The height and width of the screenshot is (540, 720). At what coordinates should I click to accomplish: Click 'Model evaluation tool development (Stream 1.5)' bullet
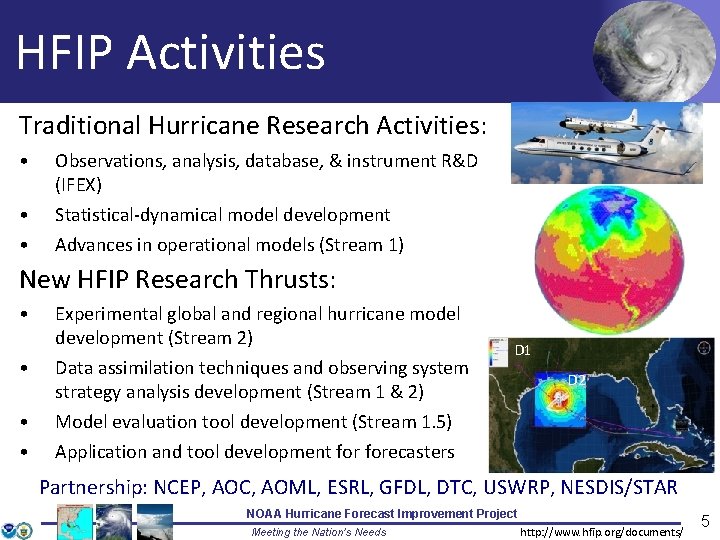point(253,422)
